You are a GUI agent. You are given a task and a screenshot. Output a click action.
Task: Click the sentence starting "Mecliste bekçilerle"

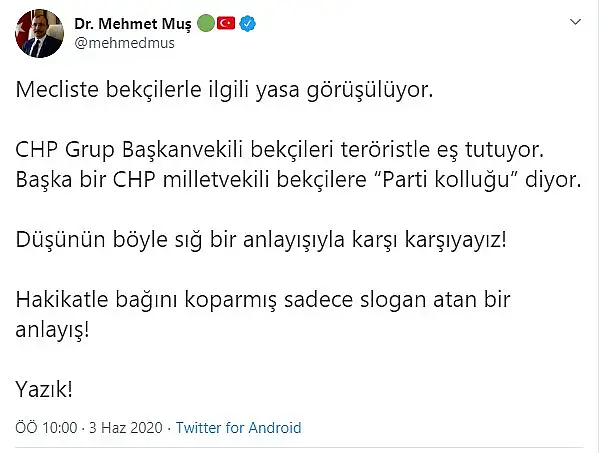(224, 91)
